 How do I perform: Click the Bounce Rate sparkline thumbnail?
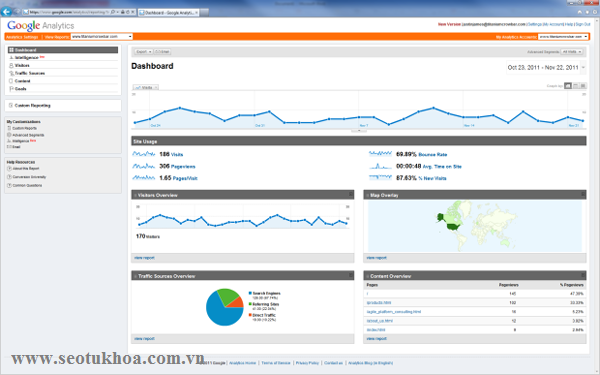(x=380, y=154)
